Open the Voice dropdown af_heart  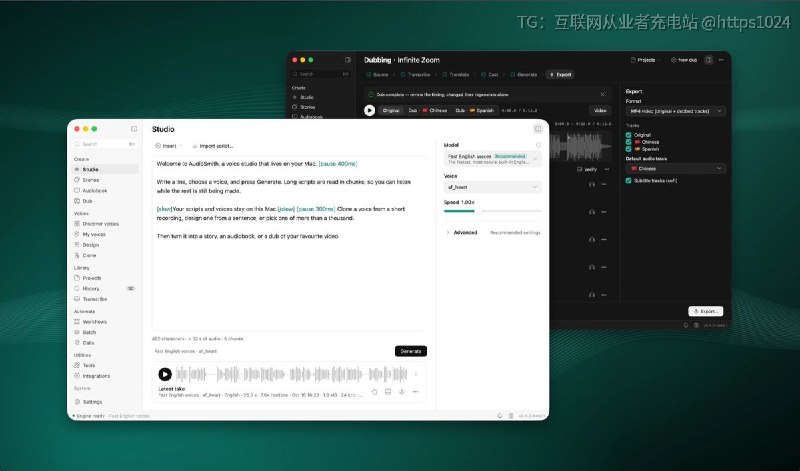pos(492,187)
